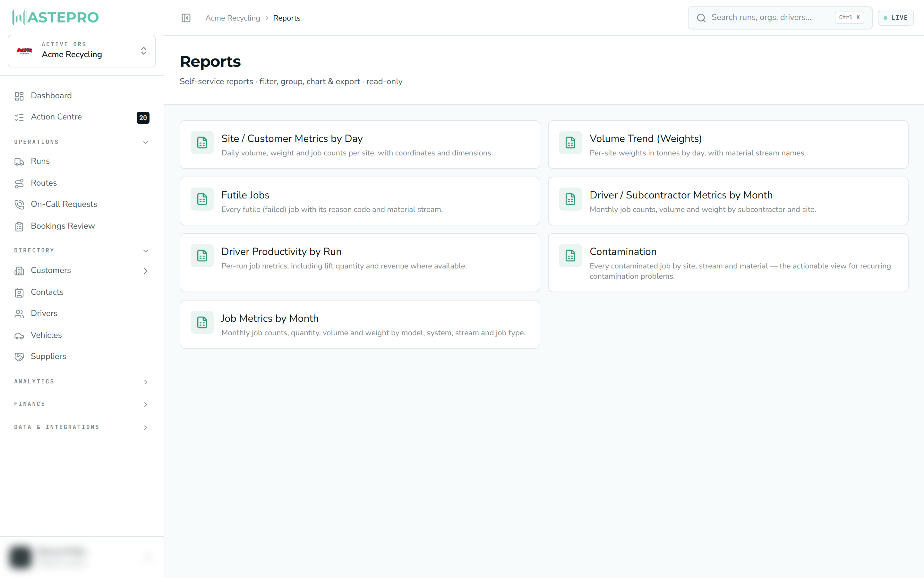Open Volume Trend (Weights) report
The width and height of the screenshot is (924, 578).
(x=728, y=144)
